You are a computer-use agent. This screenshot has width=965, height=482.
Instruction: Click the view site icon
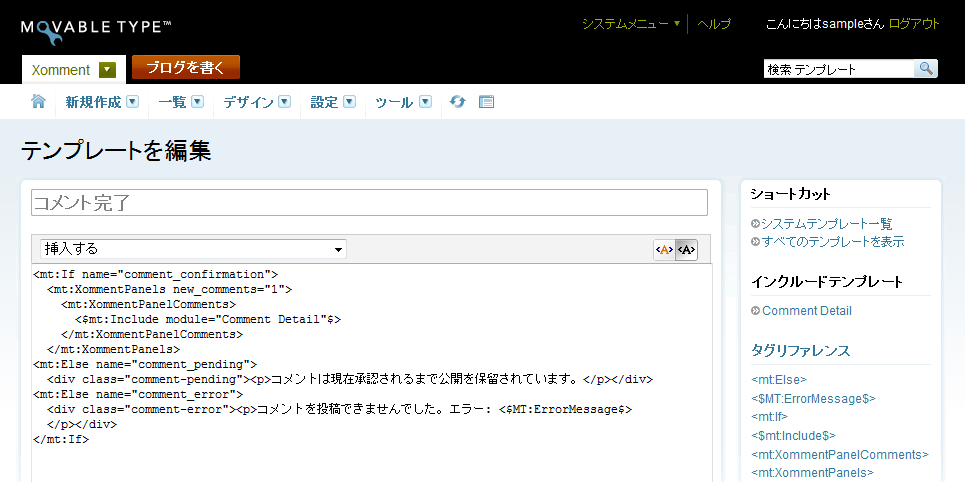(x=487, y=102)
